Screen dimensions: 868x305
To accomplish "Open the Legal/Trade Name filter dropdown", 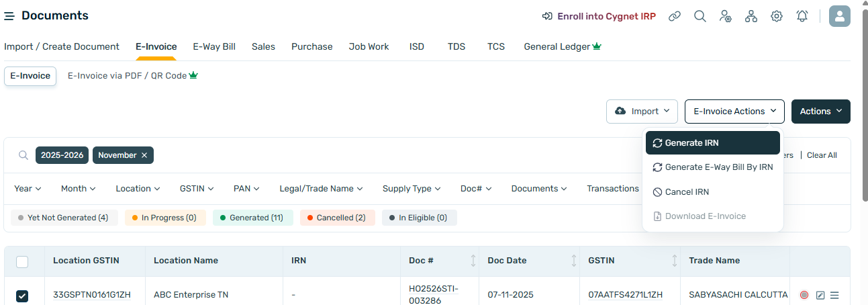I will coord(321,189).
